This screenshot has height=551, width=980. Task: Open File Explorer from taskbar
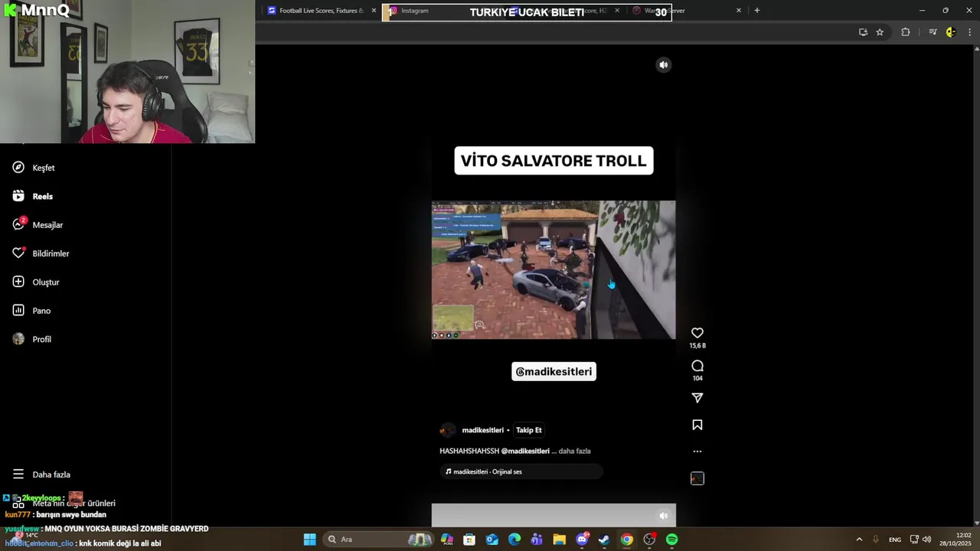560,540
